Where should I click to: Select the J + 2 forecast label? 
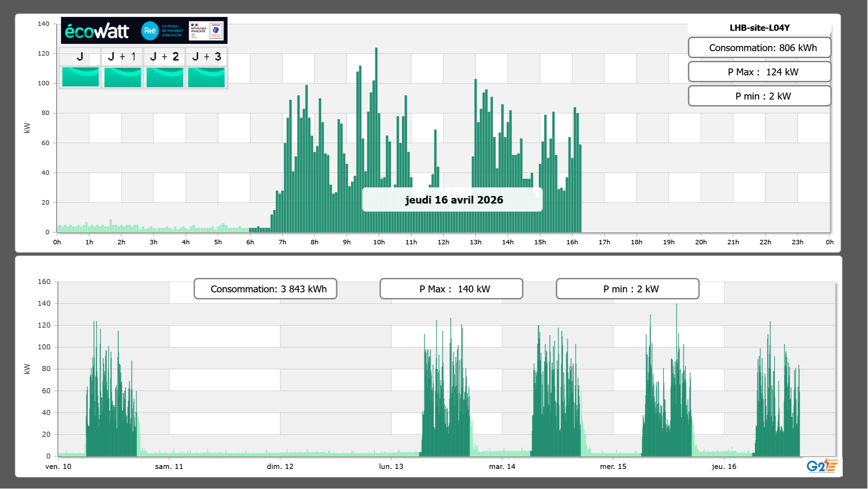[165, 56]
